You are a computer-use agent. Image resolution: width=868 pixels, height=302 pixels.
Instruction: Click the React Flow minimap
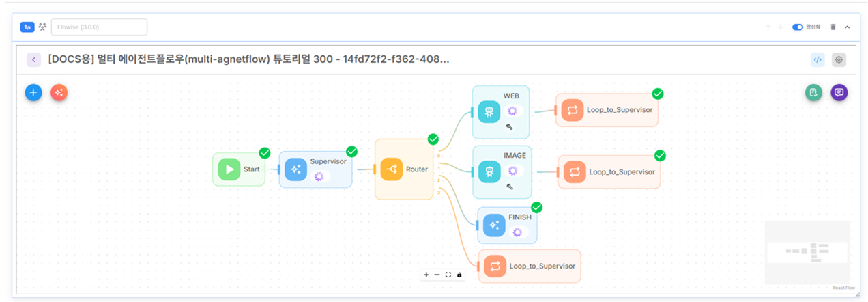coord(807,252)
